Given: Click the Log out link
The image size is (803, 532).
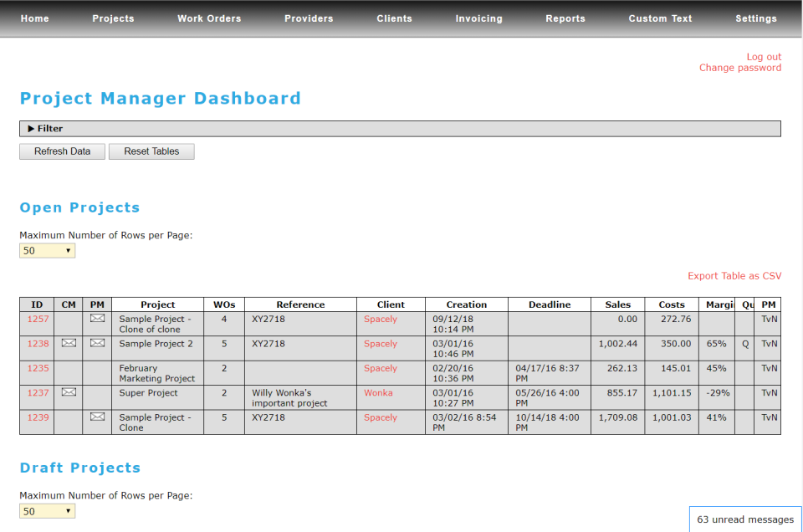Looking at the screenshot, I should (x=764, y=56).
